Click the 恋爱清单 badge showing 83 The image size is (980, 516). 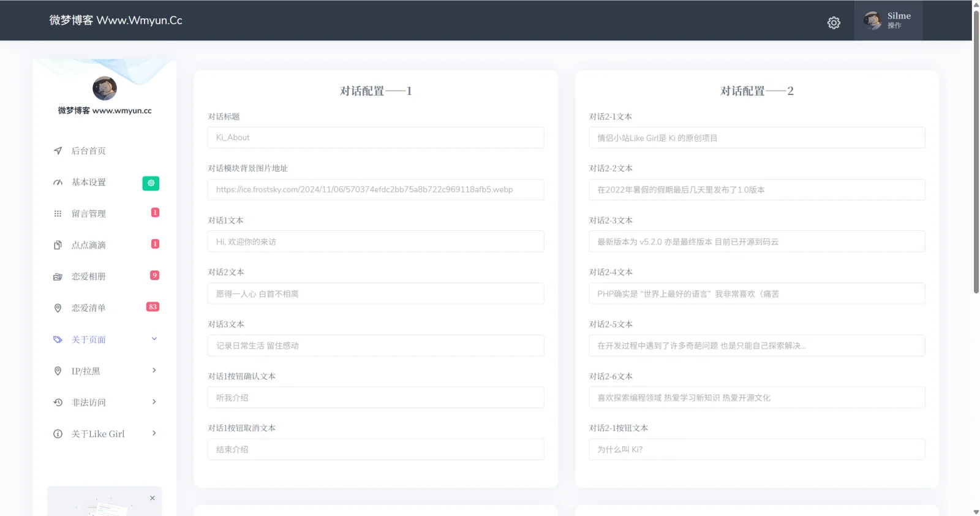click(153, 307)
